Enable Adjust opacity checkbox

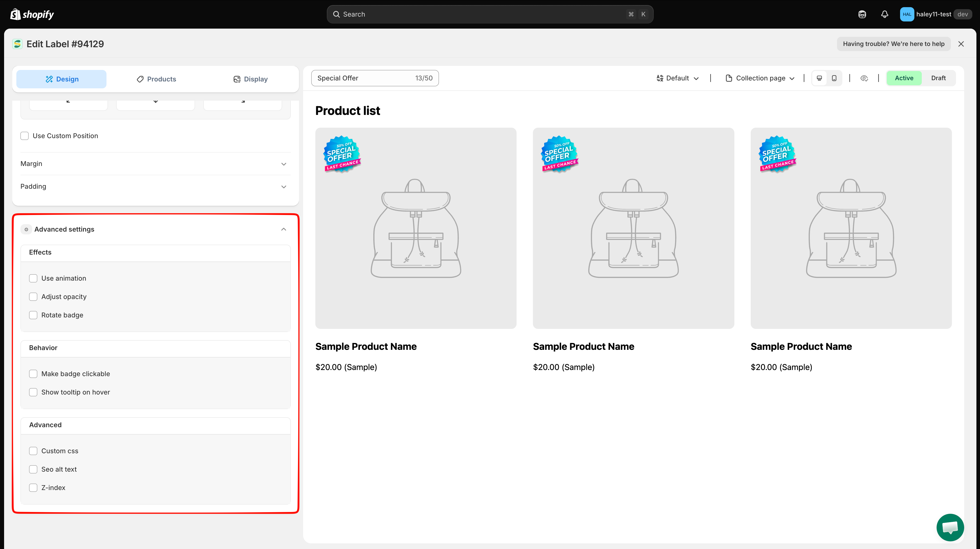tap(33, 297)
